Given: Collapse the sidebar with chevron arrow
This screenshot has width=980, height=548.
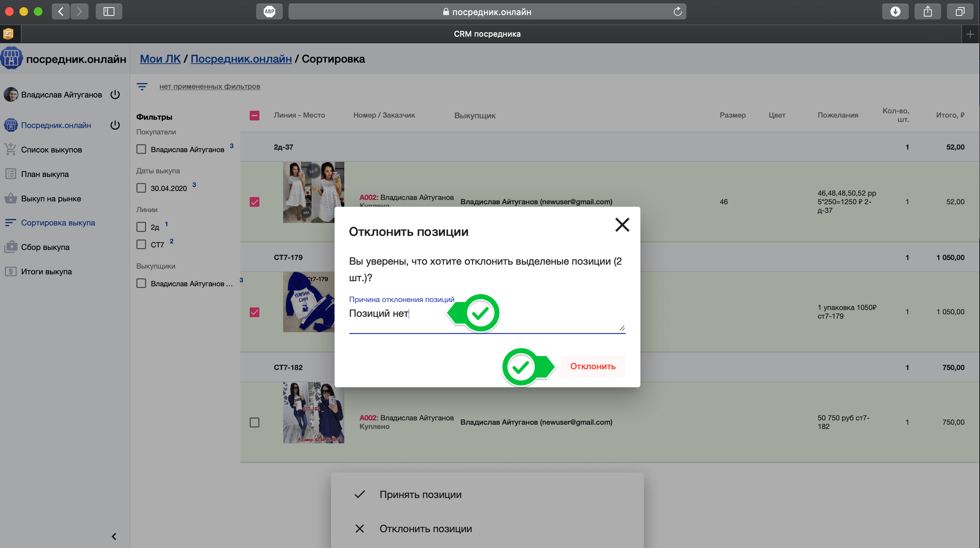Looking at the screenshot, I should [x=114, y=536].
